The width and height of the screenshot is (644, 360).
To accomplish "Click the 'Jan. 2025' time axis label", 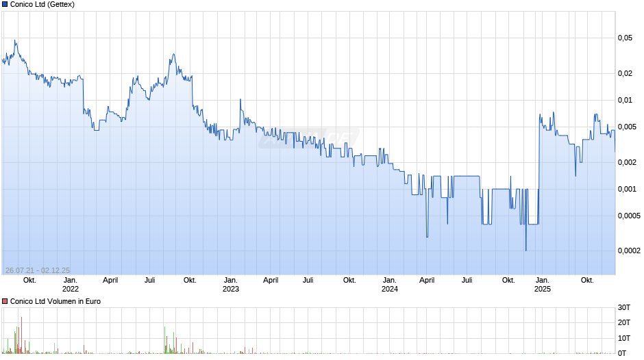I will (x=542, y=285).
